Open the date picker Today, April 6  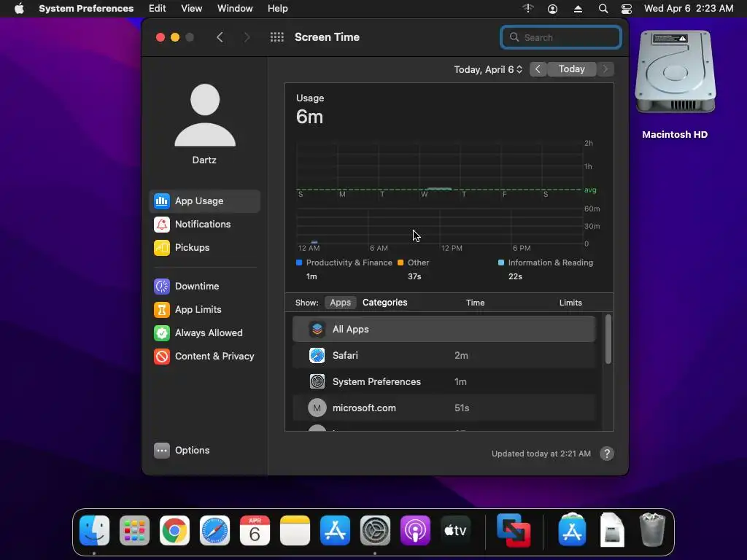pyautogui.click(x=488, y=69)
